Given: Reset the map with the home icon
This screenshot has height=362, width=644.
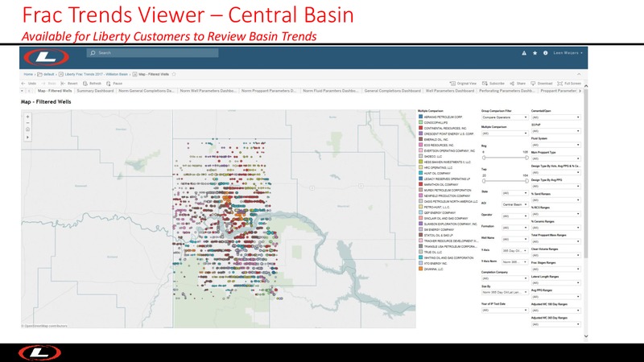Looking at the screenshot, I should [x=27, y=130].
